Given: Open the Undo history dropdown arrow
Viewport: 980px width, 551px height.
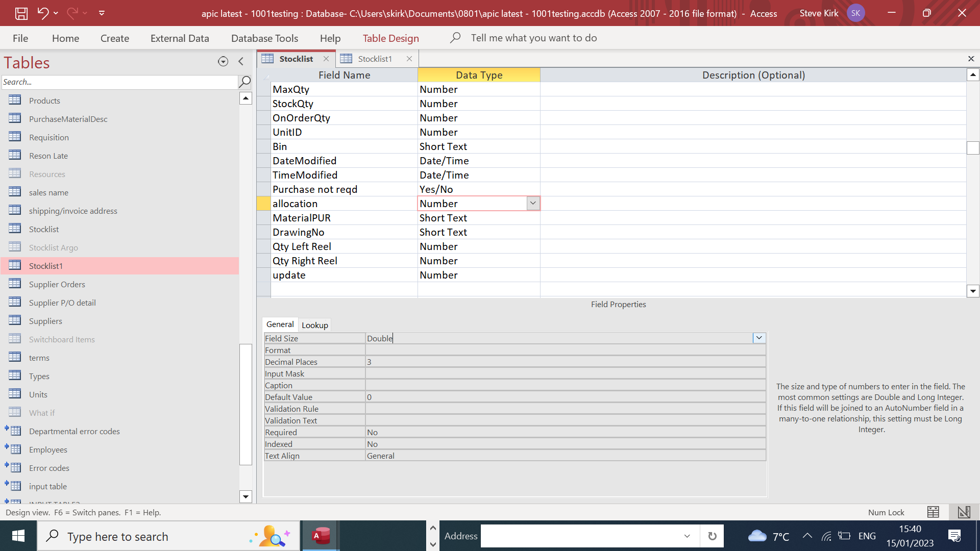Looking at the screenshot, I should click(56, 13).
